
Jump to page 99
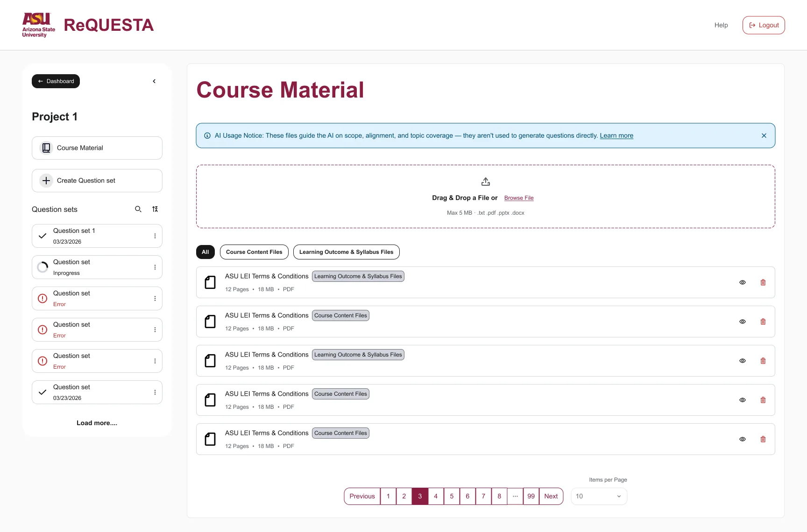(x=531, y=497)
